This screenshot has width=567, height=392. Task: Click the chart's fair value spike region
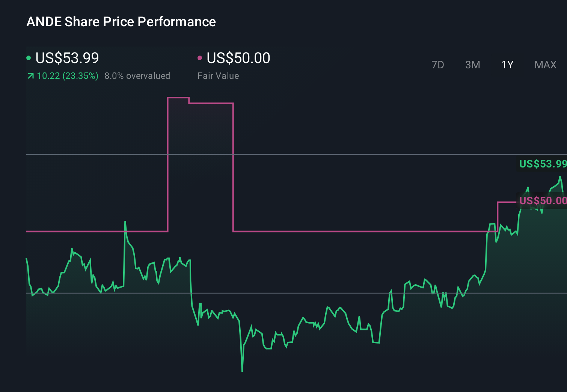(x=200, y=150)
